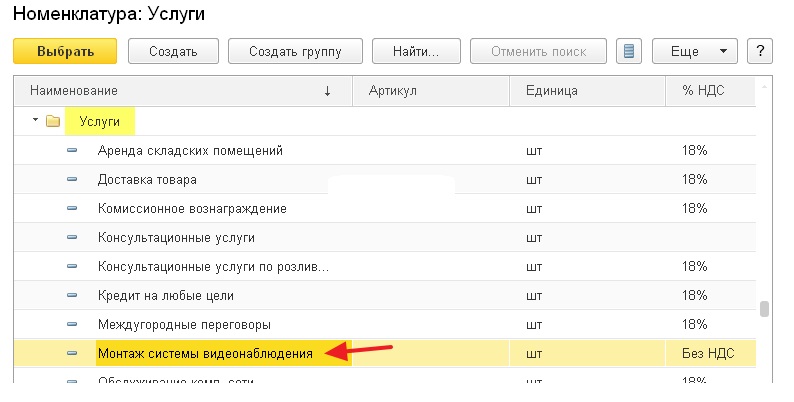The height and width of the screenshot is (402, 794).
Task: Click the vertical scrollbar thumb
Action: (765, 309)
